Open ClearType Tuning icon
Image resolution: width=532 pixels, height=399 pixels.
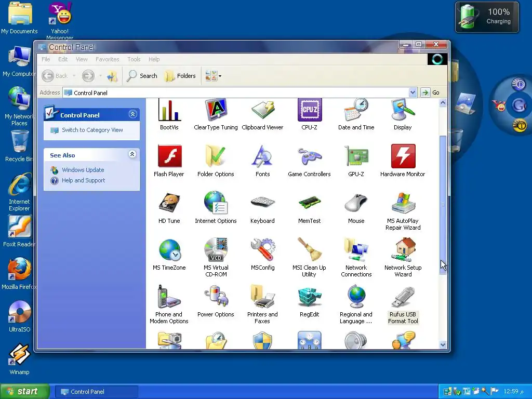click(216, 115)
